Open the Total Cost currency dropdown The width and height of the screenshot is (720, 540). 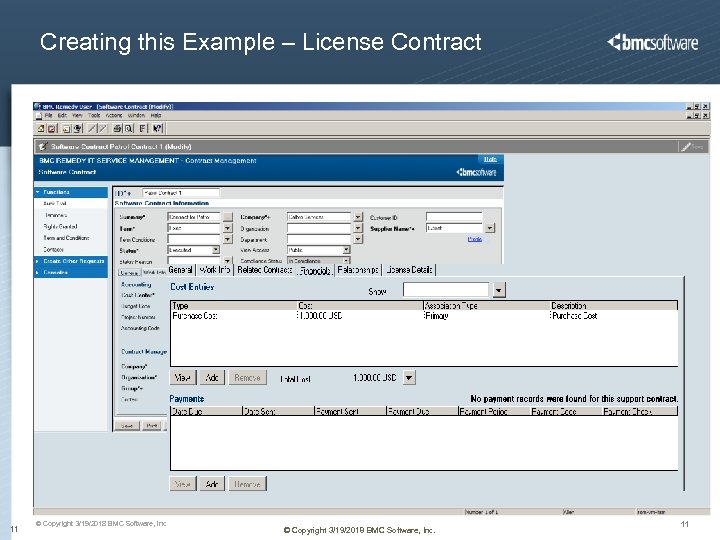(409, 378)
